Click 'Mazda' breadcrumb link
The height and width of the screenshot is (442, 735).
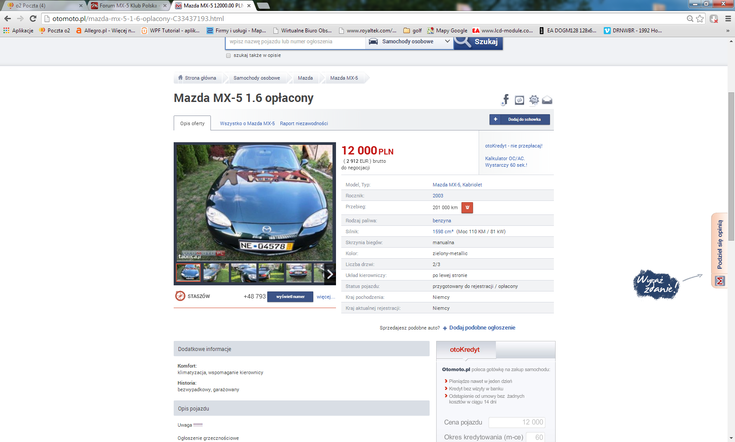(305, 78)
